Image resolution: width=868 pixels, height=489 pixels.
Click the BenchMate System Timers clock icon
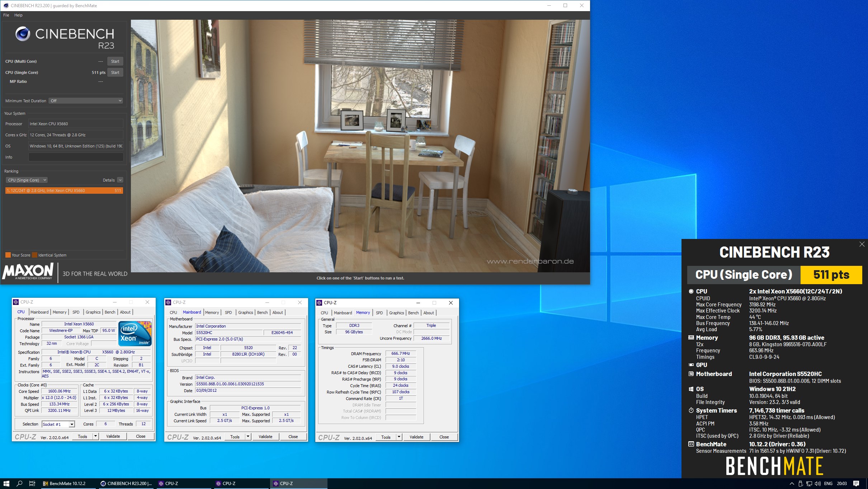click(691, 410)
